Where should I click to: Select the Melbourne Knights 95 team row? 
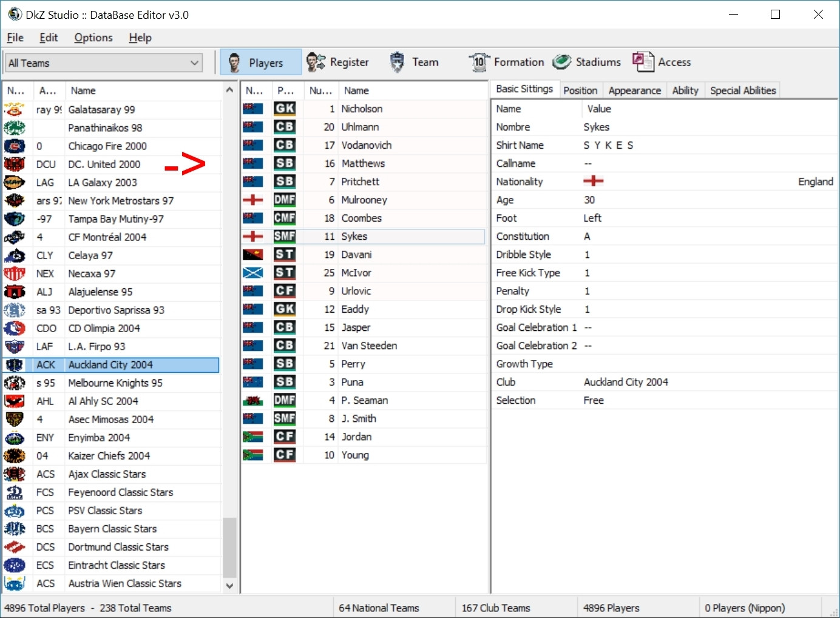[x=112, y=383]
